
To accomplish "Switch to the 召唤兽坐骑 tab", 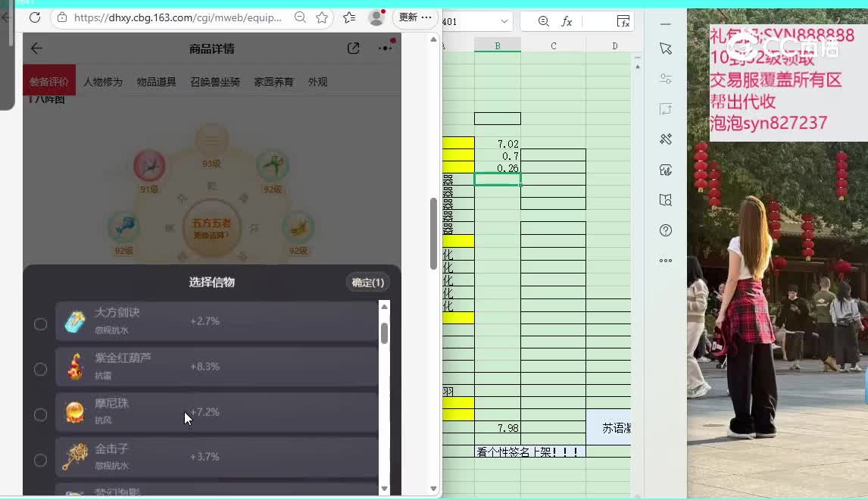I will (x=215, y=82).
